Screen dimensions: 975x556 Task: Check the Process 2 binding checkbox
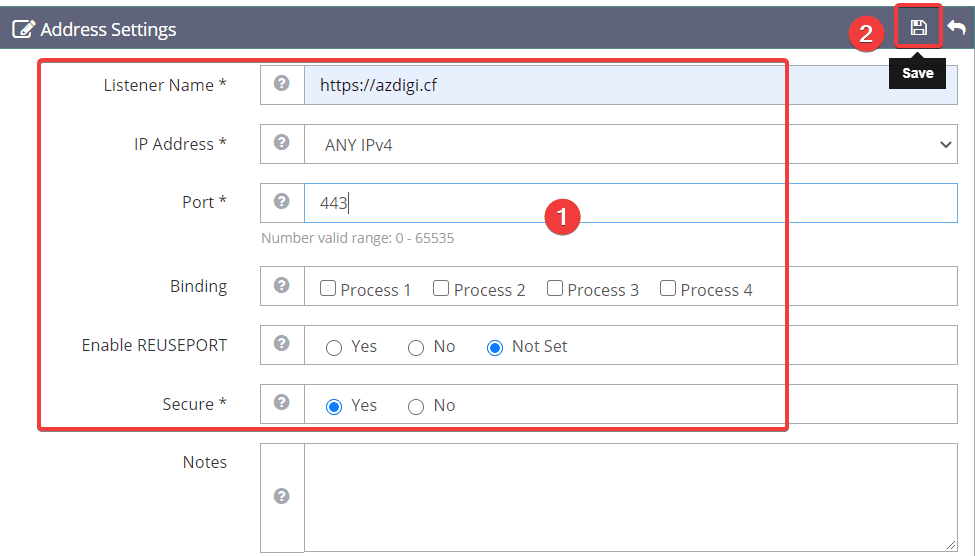click(x=441, y=289)
